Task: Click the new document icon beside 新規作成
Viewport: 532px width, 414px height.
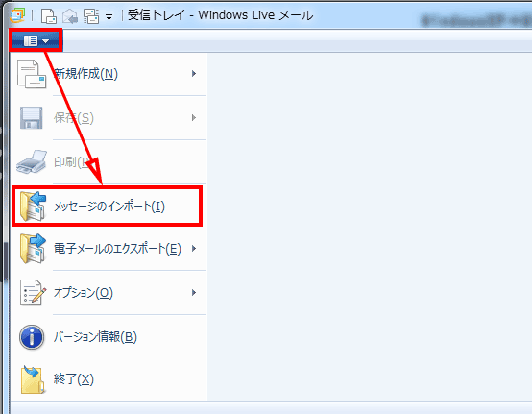Action: tap(32, 74)
